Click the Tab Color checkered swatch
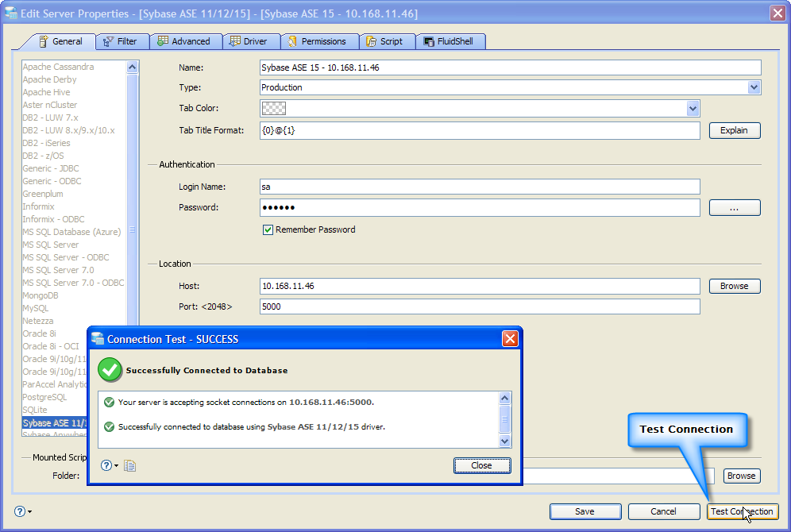 coord(273,108)
